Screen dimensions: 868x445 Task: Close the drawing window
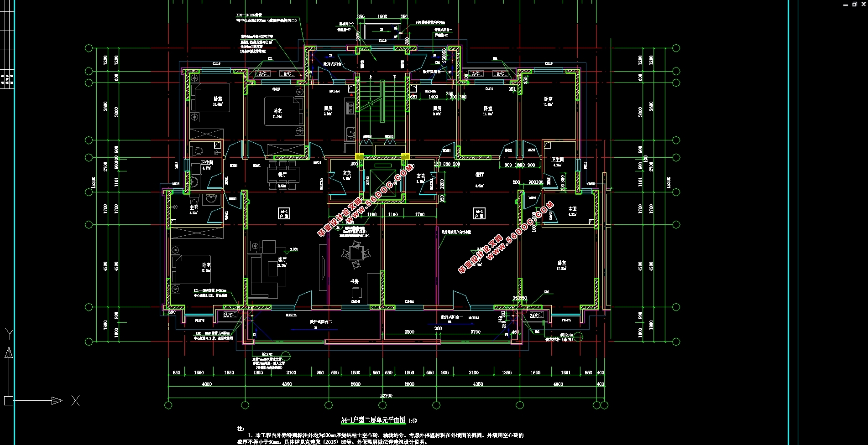863,4
